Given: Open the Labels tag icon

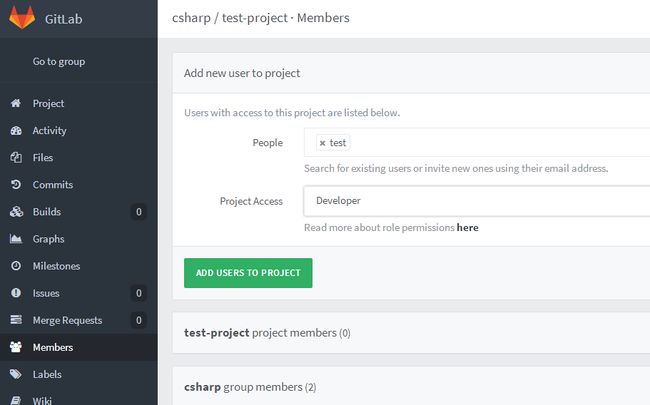Looking at the screenshot, I should point(16,374).
